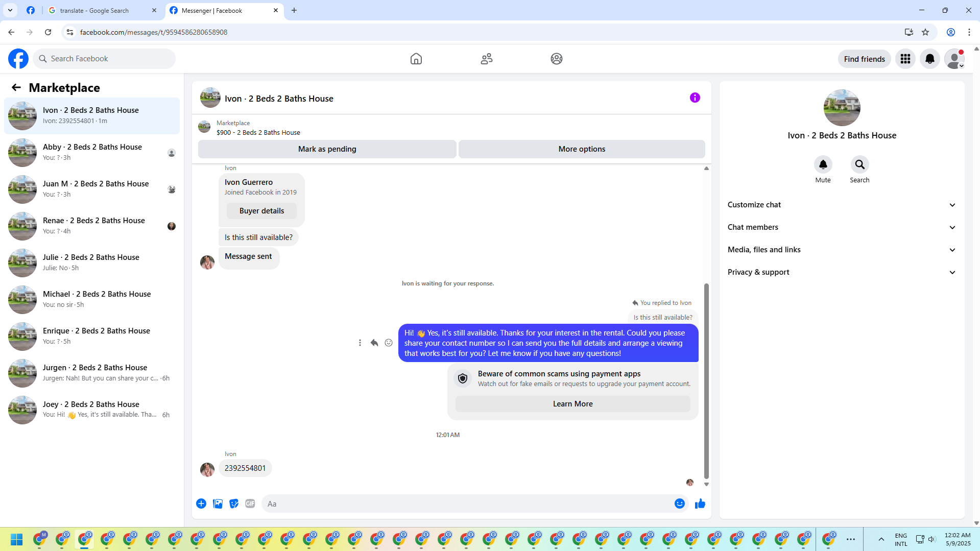The height and width of the screenshot is (551, 980).
Task: Choose a sticker from composer
Action: (x=234, y=504)
